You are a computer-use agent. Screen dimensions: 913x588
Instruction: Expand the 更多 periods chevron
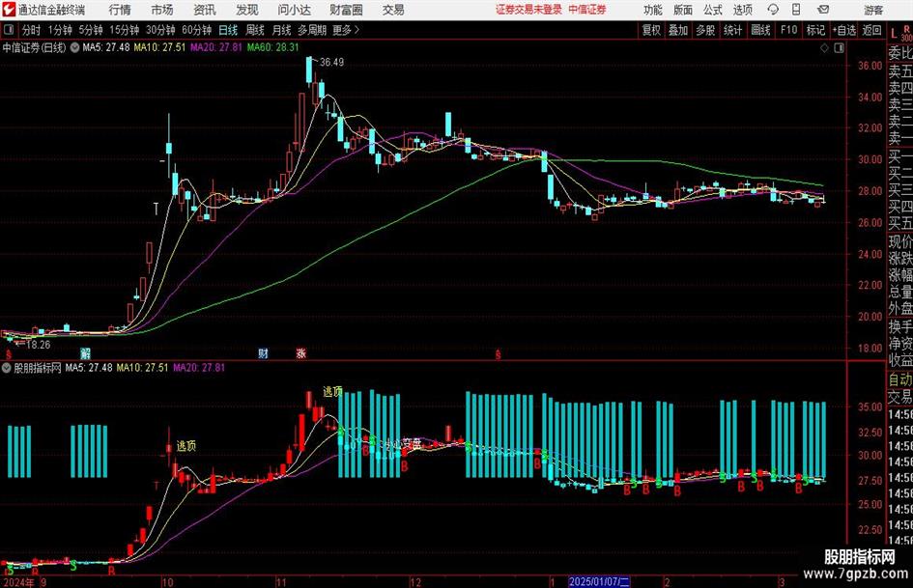click(x=357, y=30)
